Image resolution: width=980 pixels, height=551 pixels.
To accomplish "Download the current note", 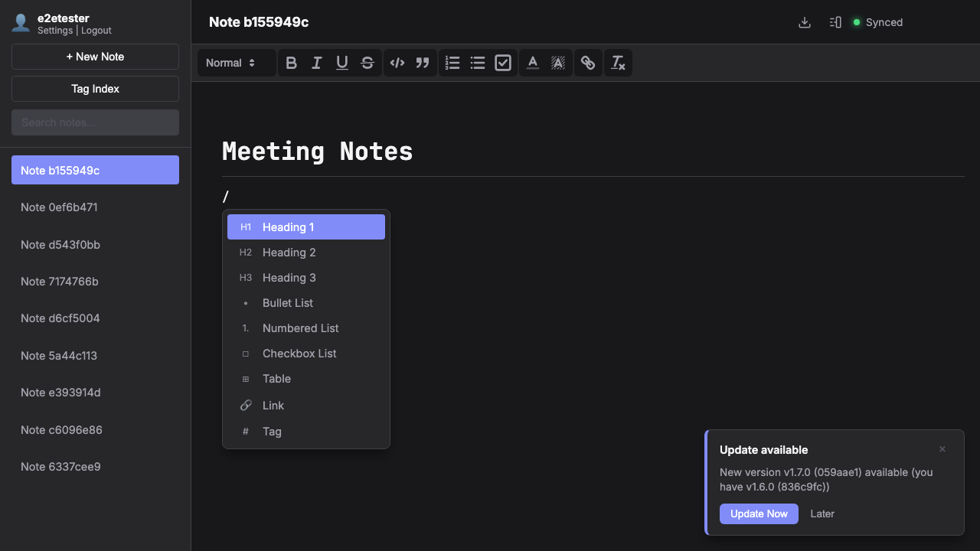I will click(x=804, y=22).
